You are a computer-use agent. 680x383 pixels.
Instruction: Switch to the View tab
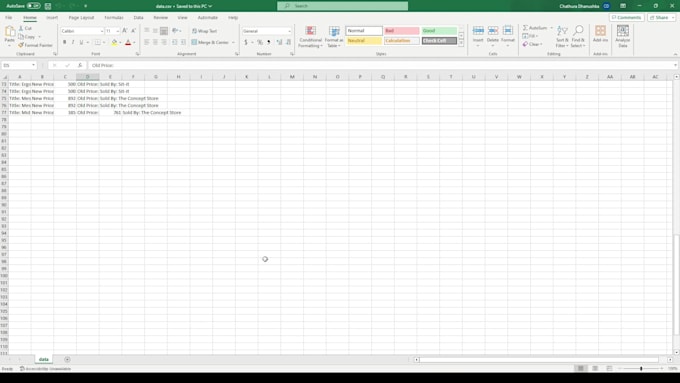(183, 17)
